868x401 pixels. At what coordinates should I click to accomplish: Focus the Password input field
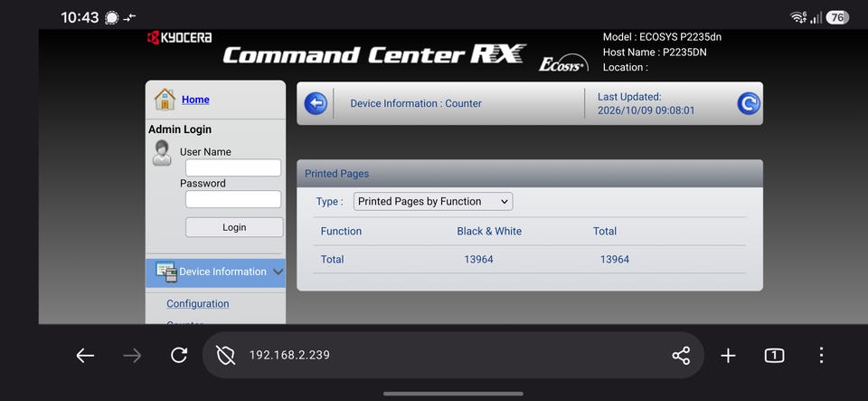pyautogui.click(x=233, y=199)
